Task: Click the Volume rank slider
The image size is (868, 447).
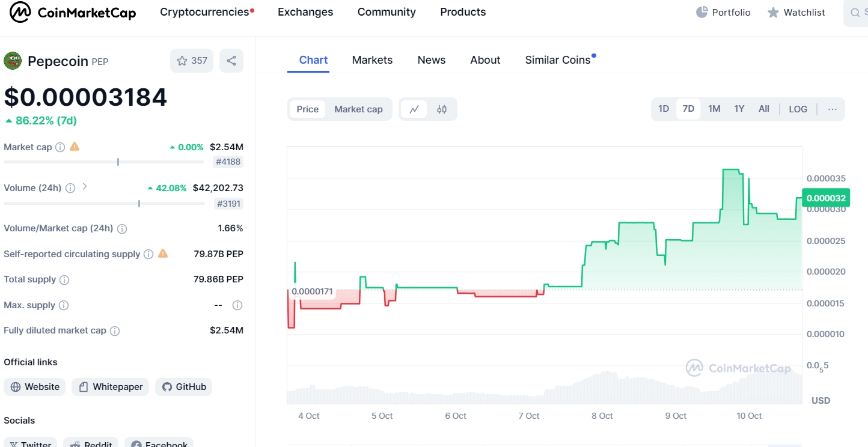Action: (x=104, y=204)
